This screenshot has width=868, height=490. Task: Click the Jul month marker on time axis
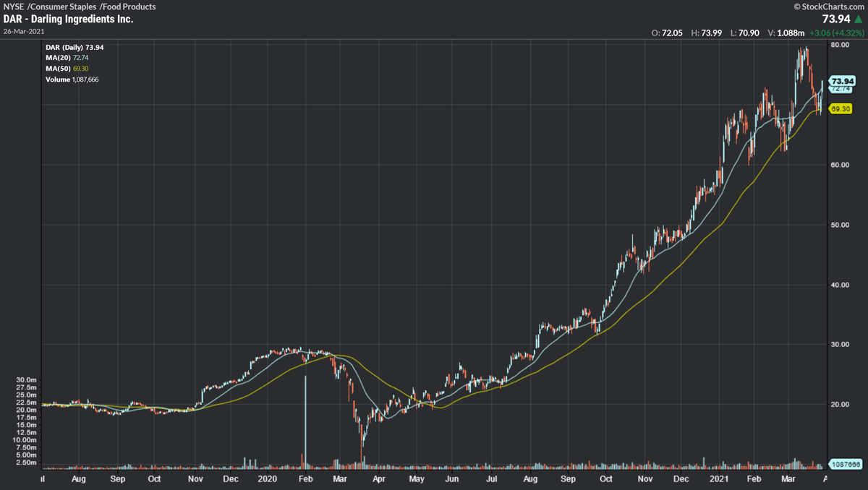pyautogui.click(x=490, y=479)
